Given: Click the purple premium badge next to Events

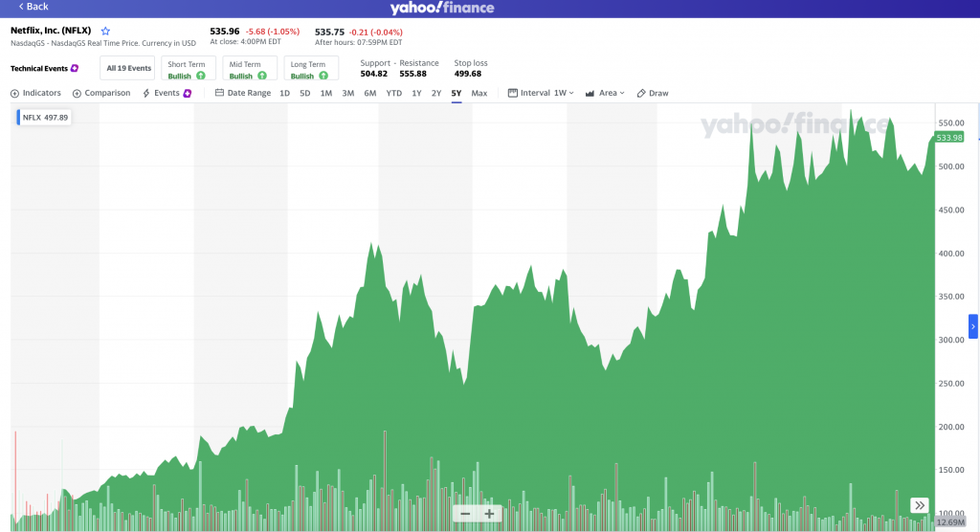Looking at the screenshot, I should click(x=187, y=93).
